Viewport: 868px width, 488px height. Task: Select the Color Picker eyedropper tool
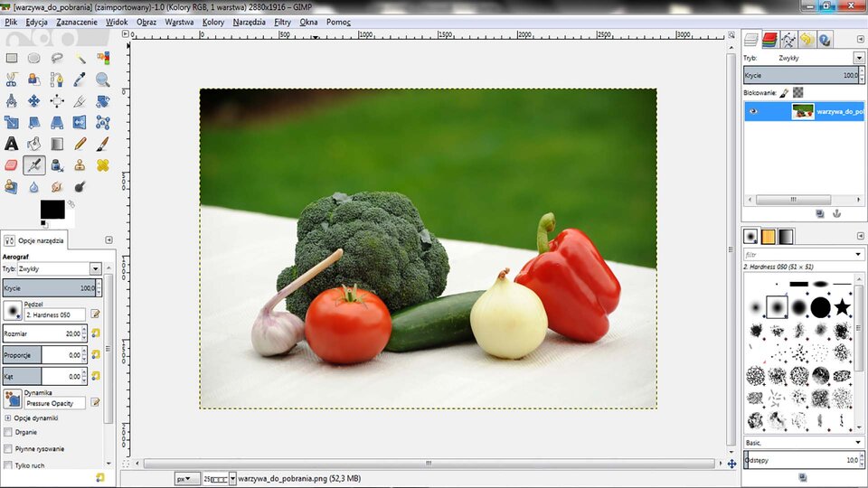[80, 80]
